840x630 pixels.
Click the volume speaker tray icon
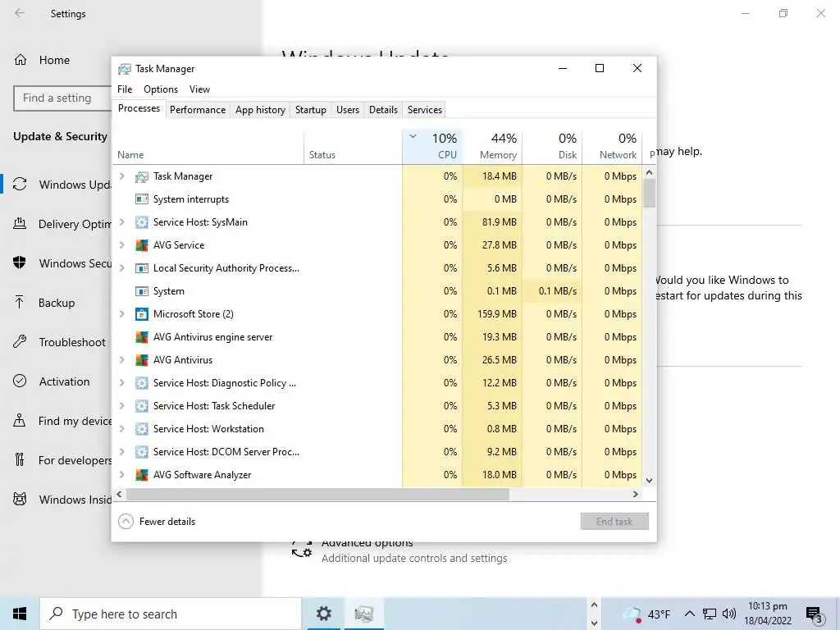(x=728, y=614)
